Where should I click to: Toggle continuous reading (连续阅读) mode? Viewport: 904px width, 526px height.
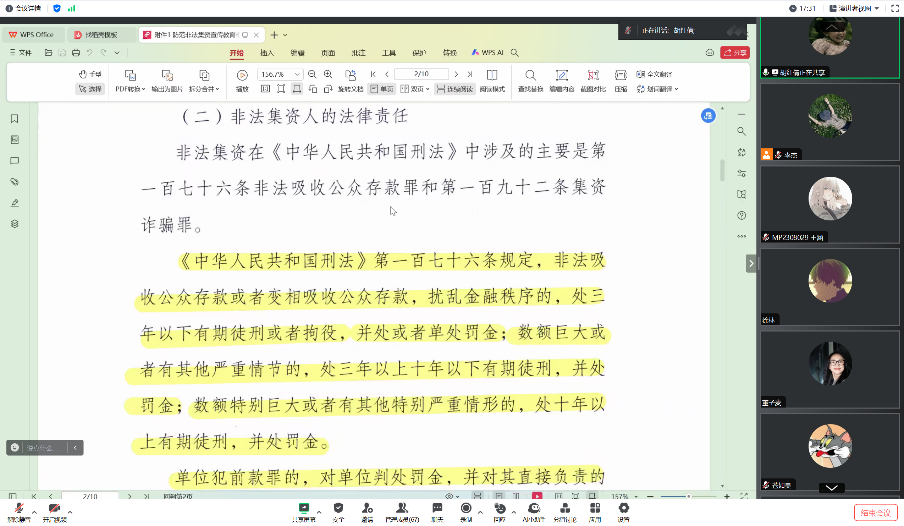[x=454, y=88]
